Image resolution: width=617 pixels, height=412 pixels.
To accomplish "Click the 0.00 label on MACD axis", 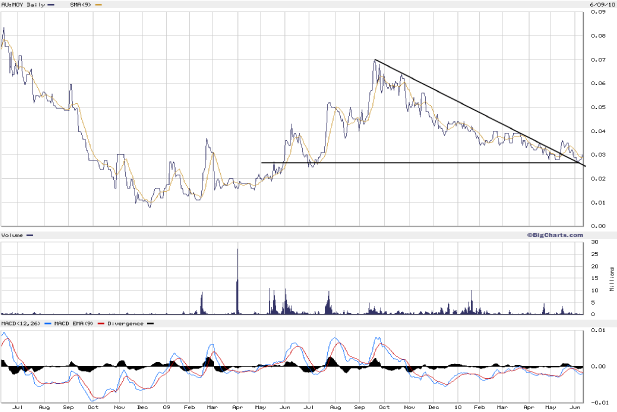I will pos(600,367).
